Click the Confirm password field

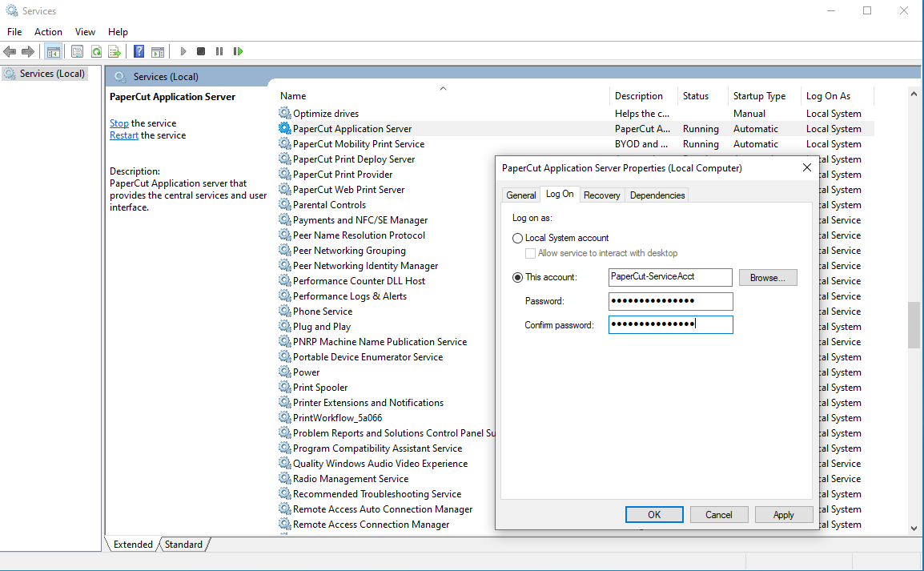671,324
